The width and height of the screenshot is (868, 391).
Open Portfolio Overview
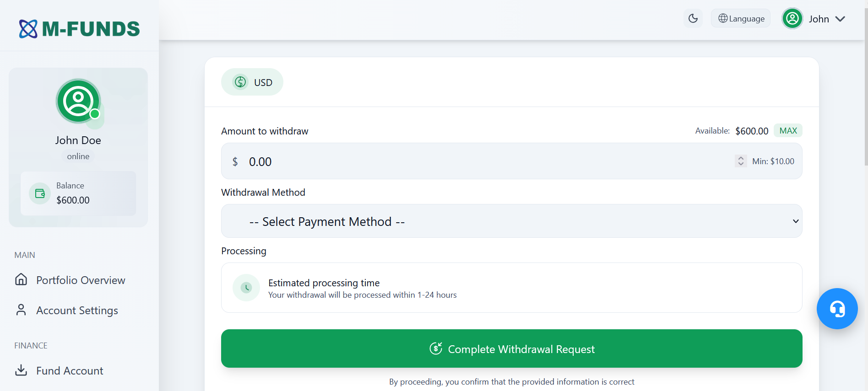pyautogui.click(x=70, y=280)
